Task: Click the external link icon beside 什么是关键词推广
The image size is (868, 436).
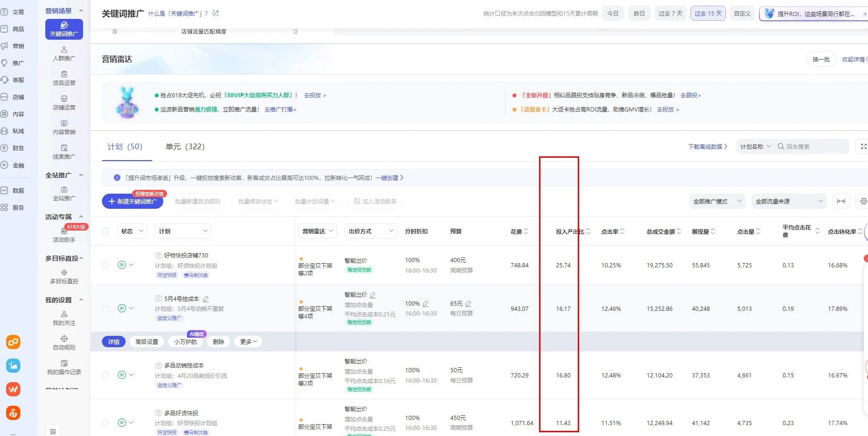Action: click(216, 13)
